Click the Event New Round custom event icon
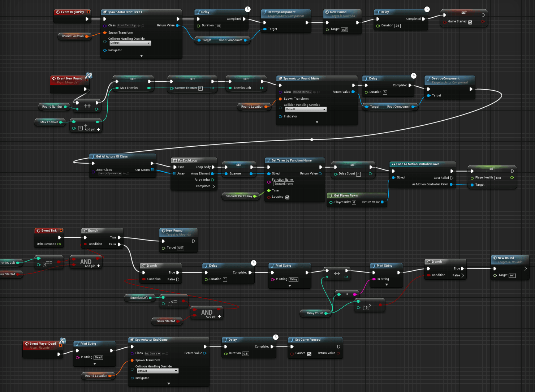The height and width of the screenshot is (392, 535). [x=55, y=78]
